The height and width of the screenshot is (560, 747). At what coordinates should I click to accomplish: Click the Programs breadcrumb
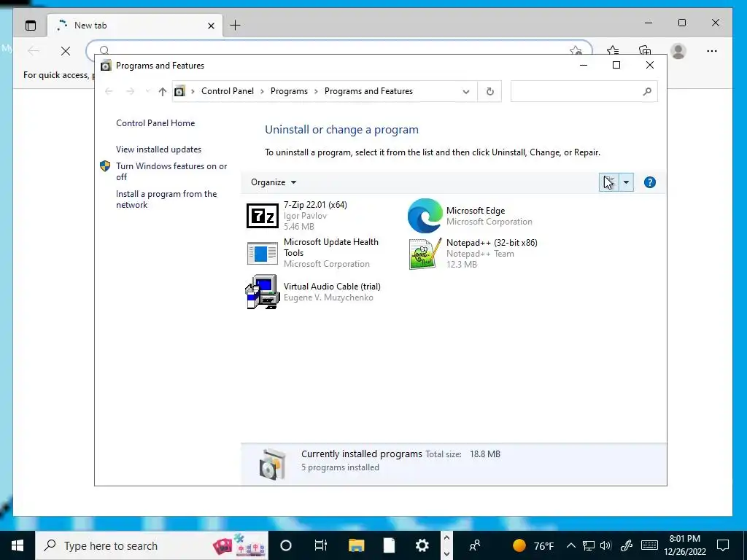pos(289,91)
